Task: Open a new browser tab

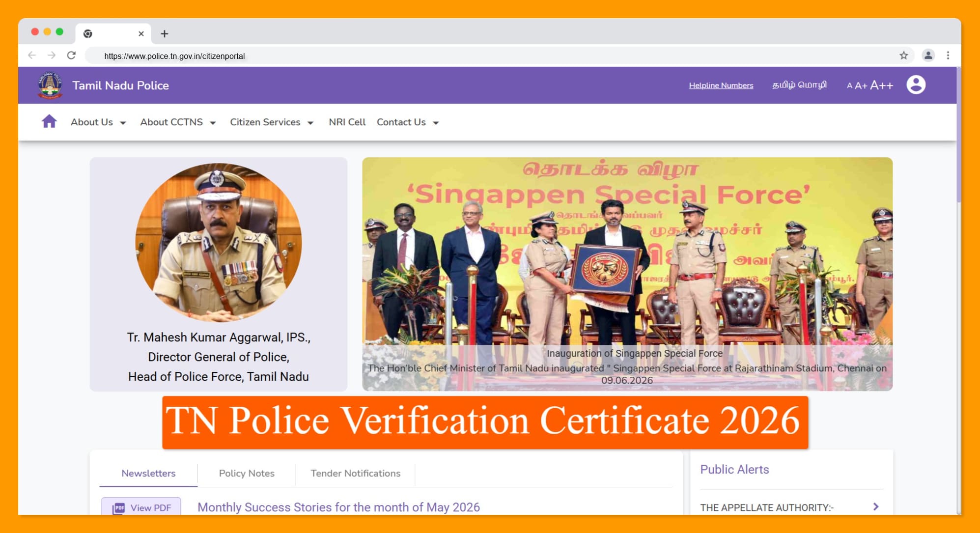Action: coord(165,33)
